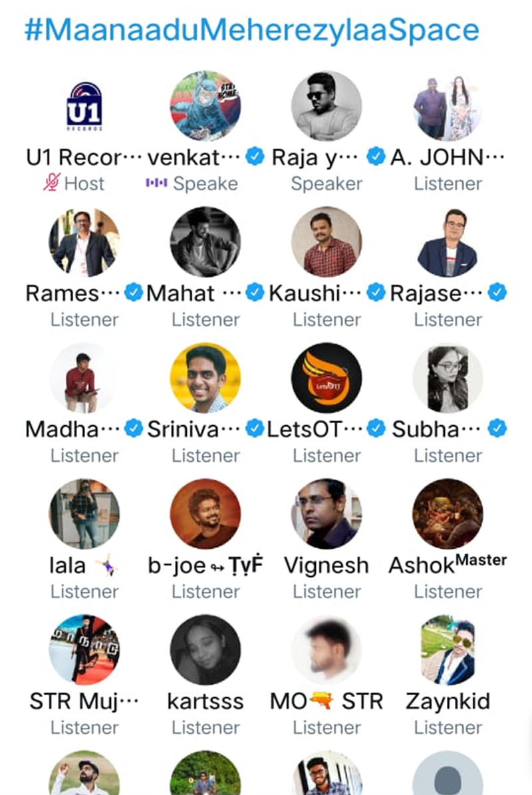The height and width of the screenshot is (795, 532).
Task: Tap the muted microphone icon beside Host
Action: point(52,182)
